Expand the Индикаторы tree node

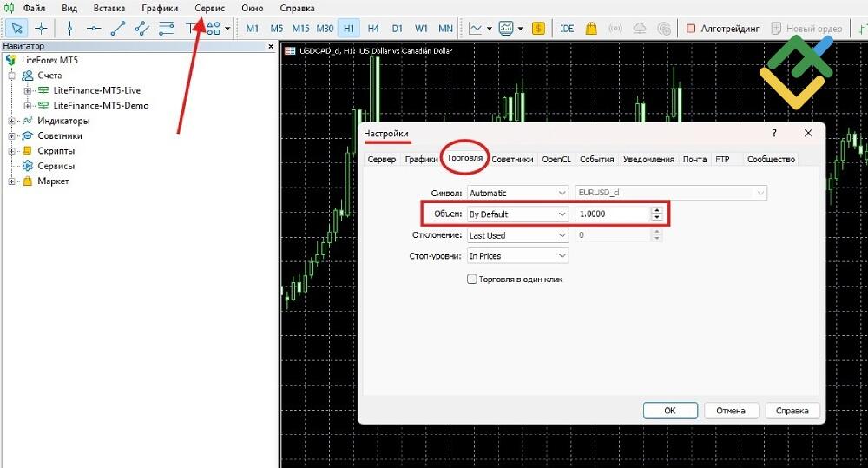[11, 120]
